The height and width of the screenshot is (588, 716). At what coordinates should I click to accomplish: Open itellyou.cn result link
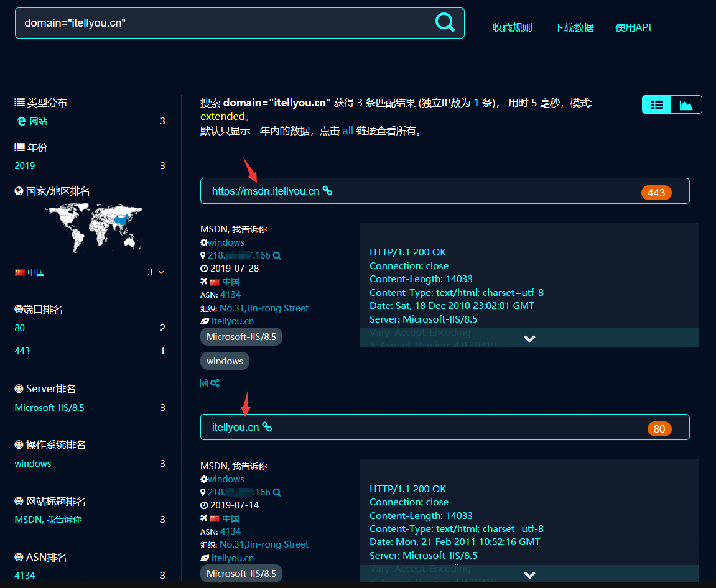point(235,428)
